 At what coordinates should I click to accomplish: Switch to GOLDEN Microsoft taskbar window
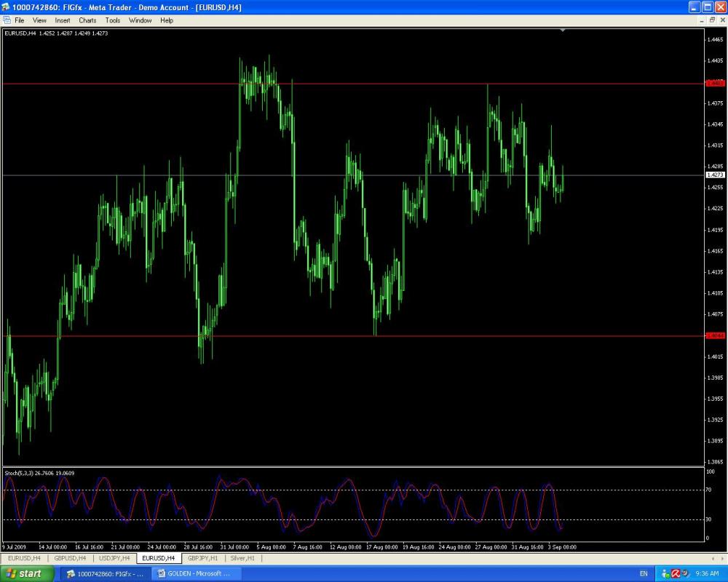[x=195, y=574]
